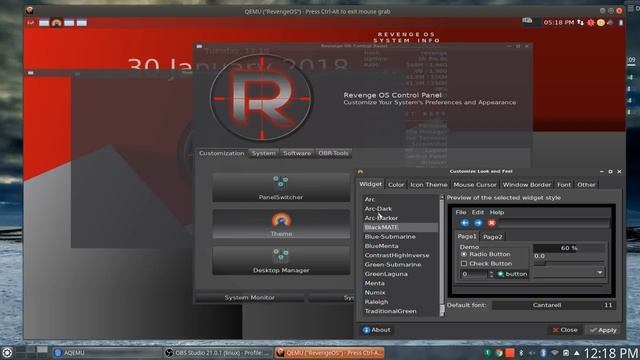Click the demo spin box arrows

coord(491,274)
